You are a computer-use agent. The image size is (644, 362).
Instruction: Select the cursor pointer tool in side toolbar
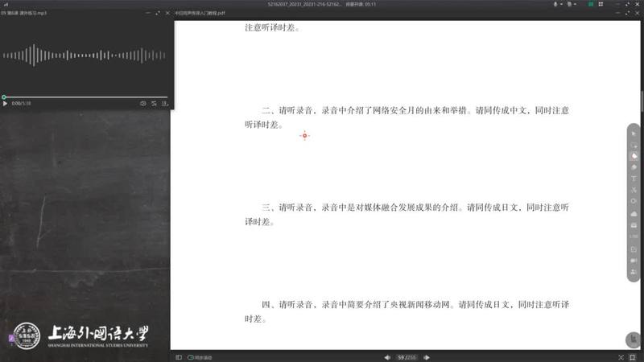click(x=634, y=133)
